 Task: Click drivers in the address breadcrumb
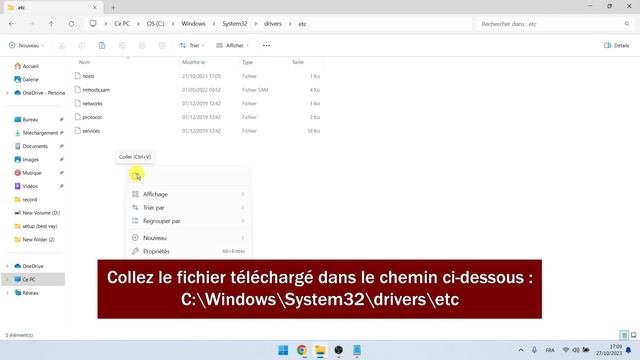click(273, 24)
